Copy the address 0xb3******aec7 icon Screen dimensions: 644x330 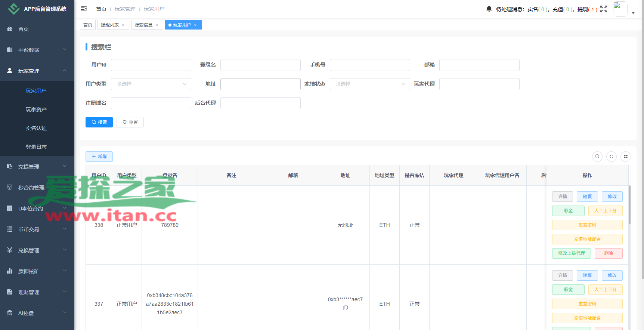tap(345, 308)
